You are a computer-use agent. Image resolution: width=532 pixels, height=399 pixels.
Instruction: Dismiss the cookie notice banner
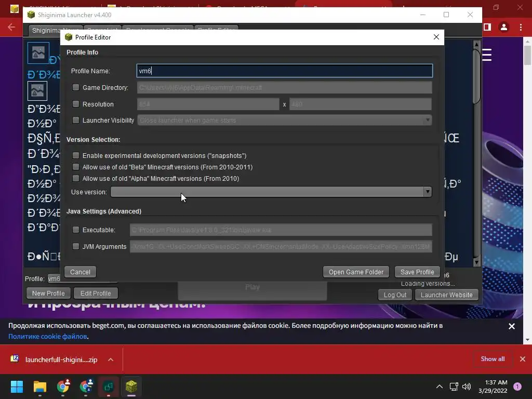coord(512,326)
